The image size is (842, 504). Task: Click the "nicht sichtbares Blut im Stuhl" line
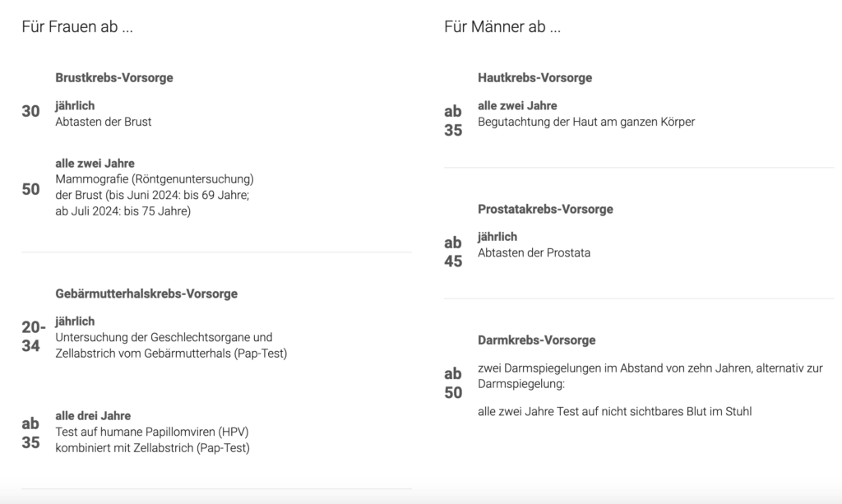[614, 411]
